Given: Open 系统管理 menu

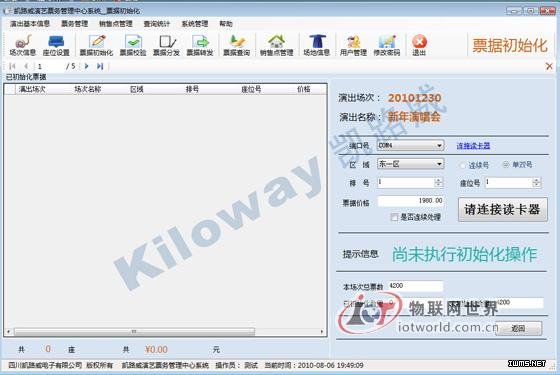Looking at the screenshot, I should [x=195, y=24].
